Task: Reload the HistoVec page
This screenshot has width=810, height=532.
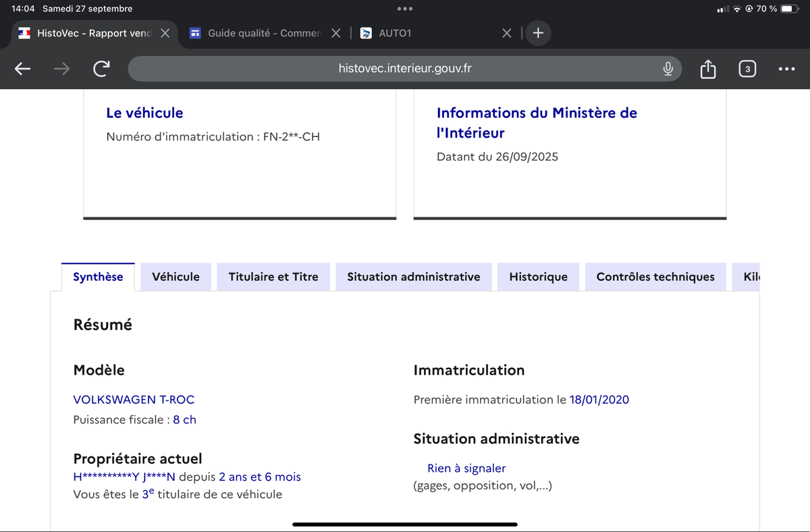Action: click(x=101, y=69)
